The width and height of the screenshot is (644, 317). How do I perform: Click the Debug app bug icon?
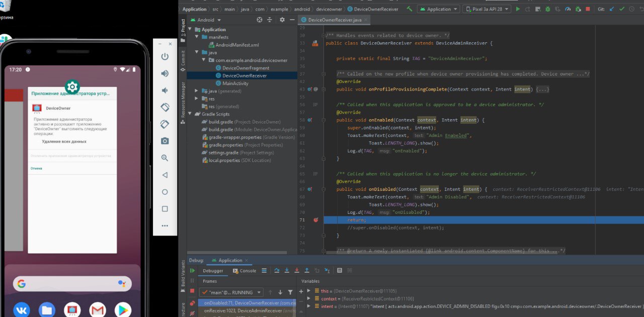pyautogui.click(x=547, y=9)
